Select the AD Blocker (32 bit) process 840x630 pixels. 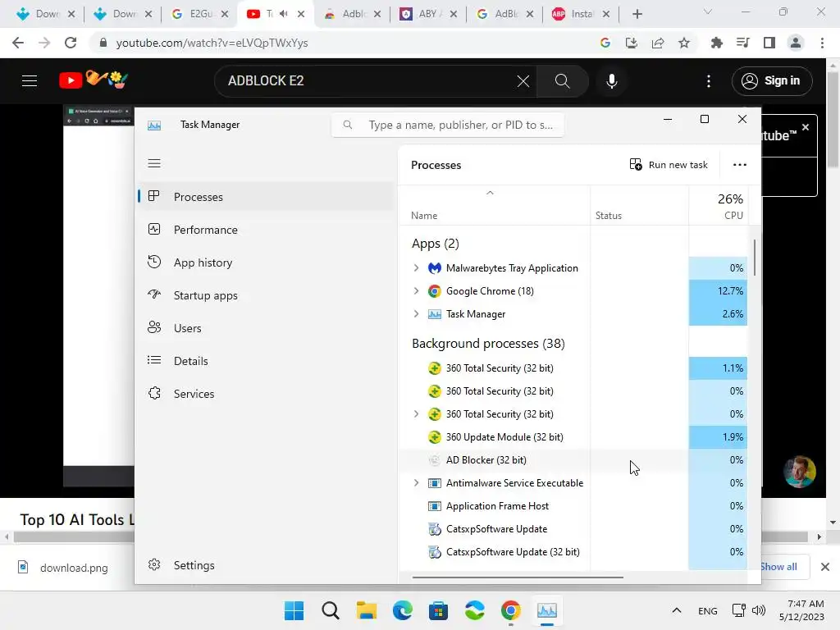(x=573, y=460)
